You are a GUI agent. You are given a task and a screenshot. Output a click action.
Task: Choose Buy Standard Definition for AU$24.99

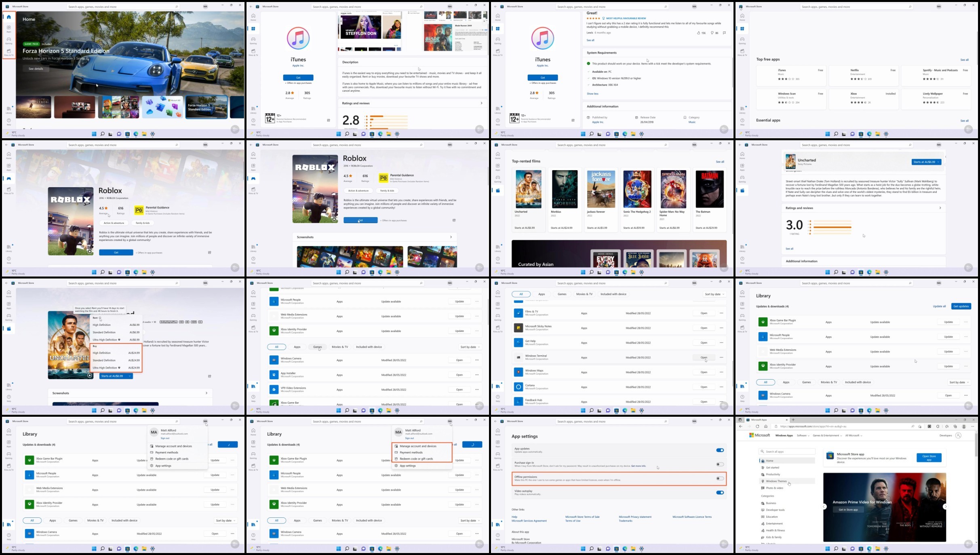(116, 361)
